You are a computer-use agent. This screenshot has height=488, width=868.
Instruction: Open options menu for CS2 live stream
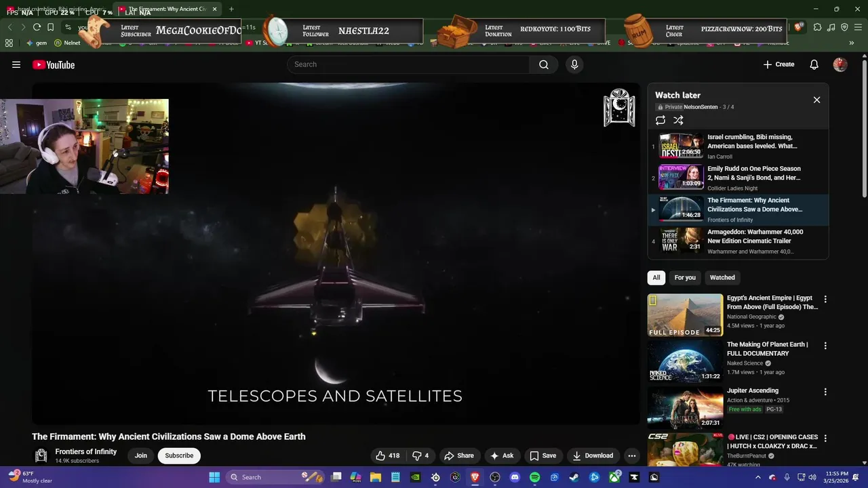(x=825, y=439)
